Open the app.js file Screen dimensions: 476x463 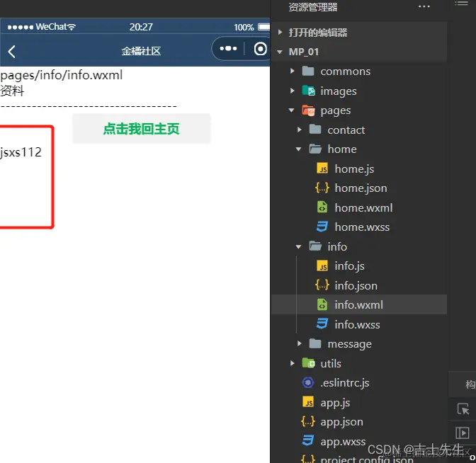click(x=335, y=403)
